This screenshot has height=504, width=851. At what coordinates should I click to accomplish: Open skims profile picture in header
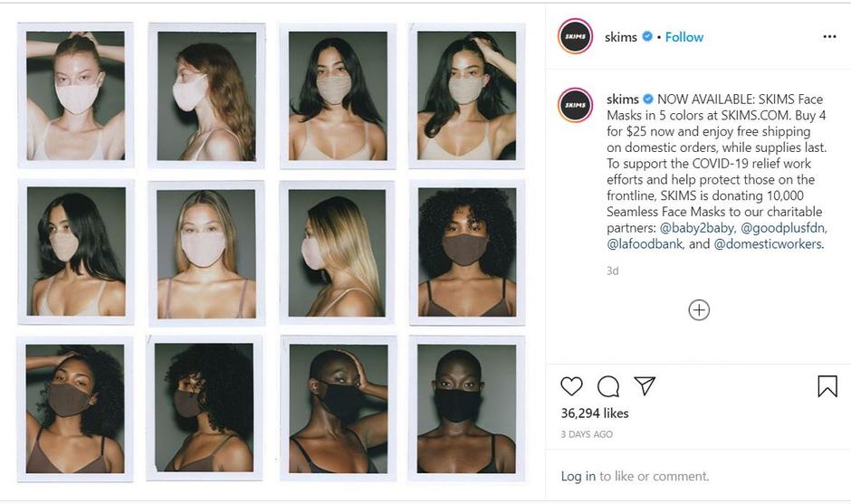(x=575, y=37)
